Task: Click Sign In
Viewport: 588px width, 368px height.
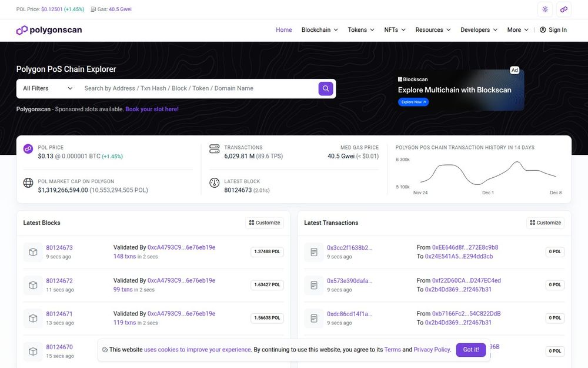Action: pyautogui.click(x=553, y=30)
